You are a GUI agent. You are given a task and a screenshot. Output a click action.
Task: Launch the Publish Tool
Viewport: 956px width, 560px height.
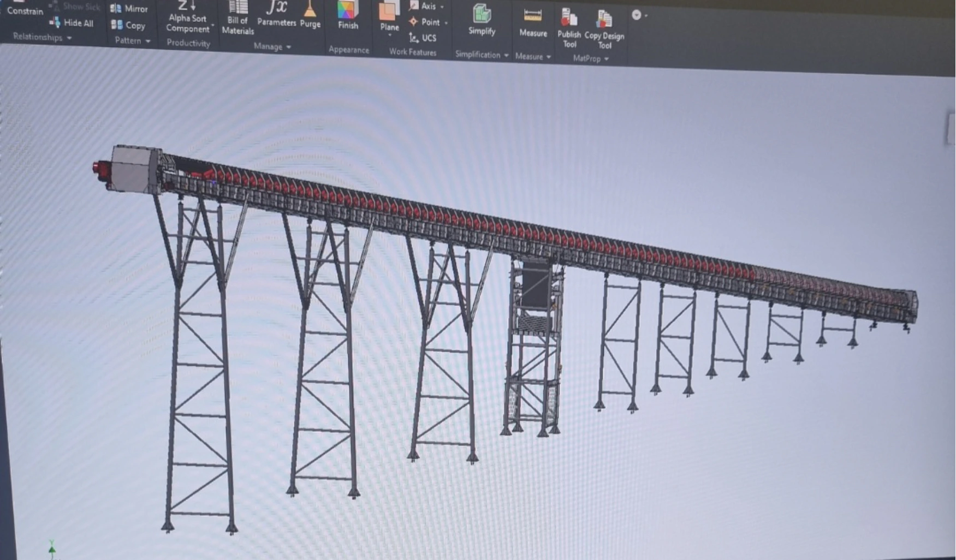pos(569,28)
